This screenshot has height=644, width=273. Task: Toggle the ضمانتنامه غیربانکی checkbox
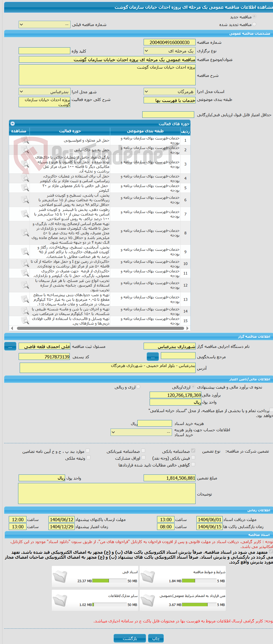pyautogui.click(x=143, y=451)
